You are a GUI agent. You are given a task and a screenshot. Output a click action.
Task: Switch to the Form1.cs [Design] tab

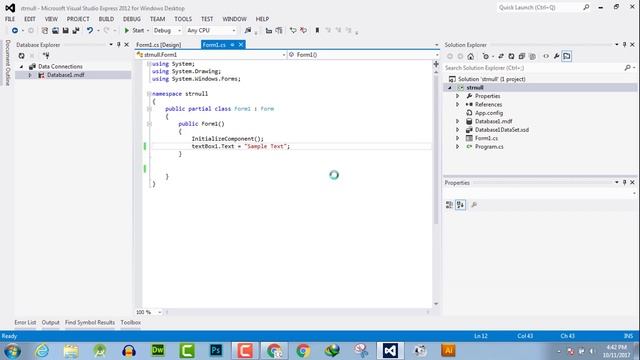(158, 45)
